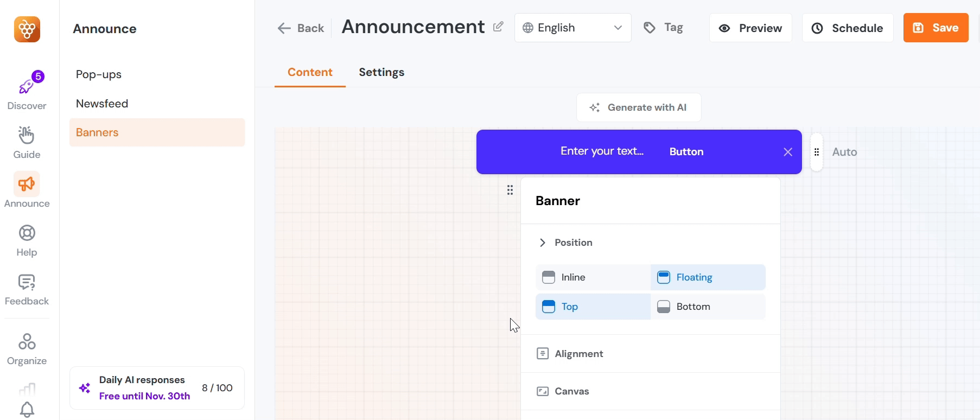This screenshot has width=980, height=420.
Task: Click the banner's Enter your text field
Action: click(602, 151)
